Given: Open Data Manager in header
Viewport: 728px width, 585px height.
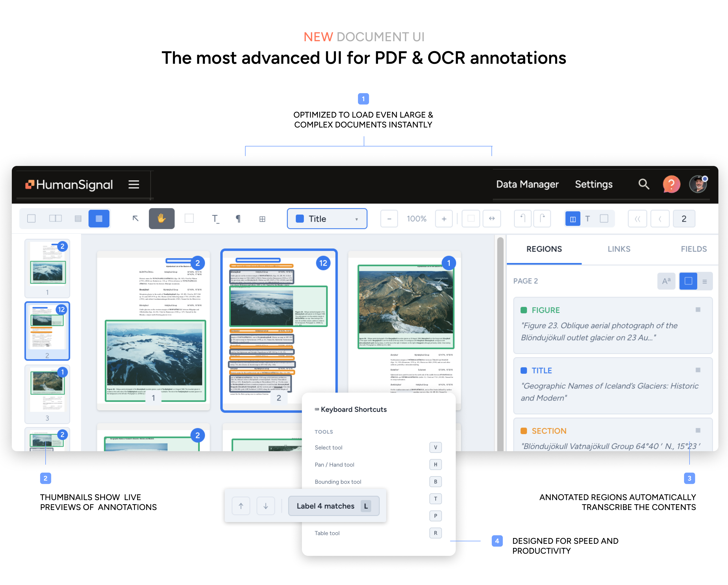Looking at the screenshot, I should pyautogui.click(x=527, y=184).
